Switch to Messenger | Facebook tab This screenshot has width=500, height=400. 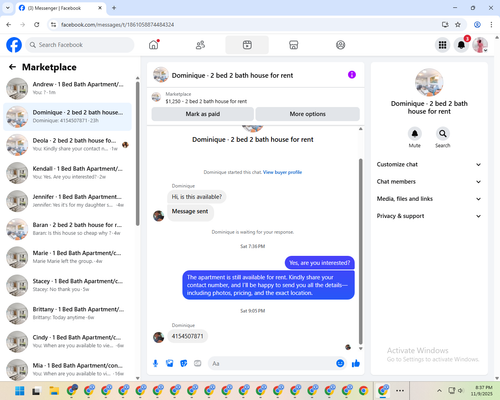(x=60, y=8)
